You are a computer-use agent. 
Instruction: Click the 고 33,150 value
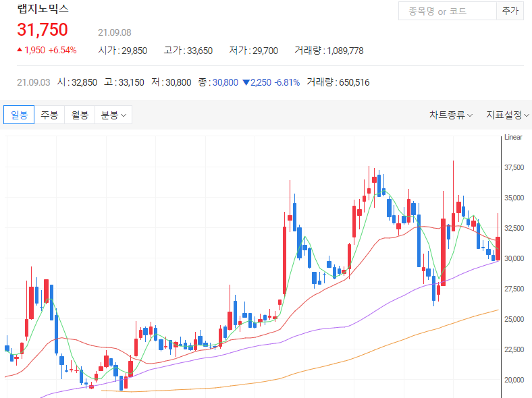pos(124,82)
